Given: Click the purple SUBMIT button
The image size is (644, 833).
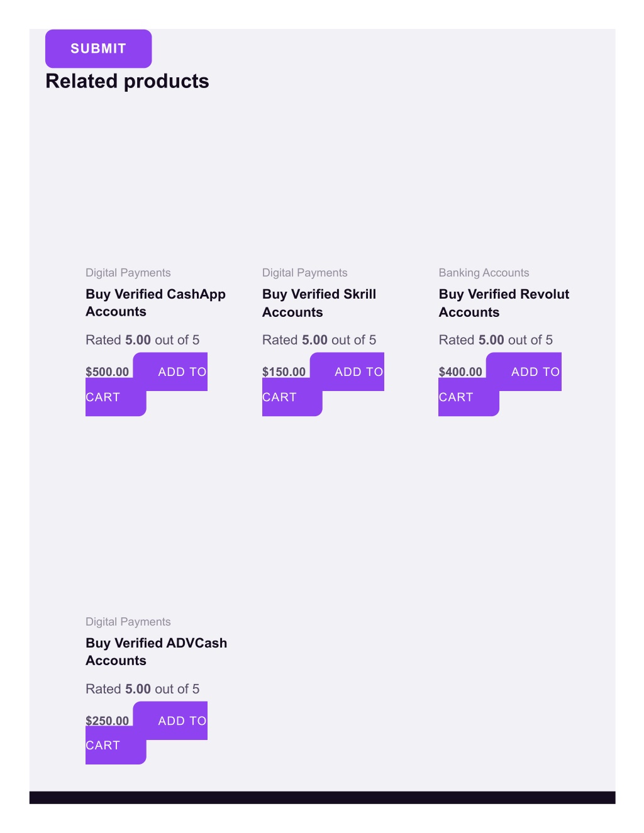Looking at the screenshot, I should click(x=98, y=48).
